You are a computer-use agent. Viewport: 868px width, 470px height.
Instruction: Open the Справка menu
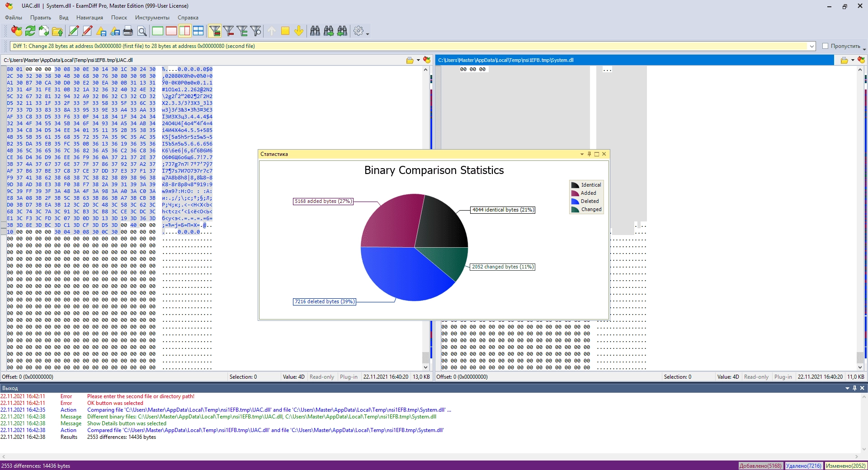click(x=188, y=18)
